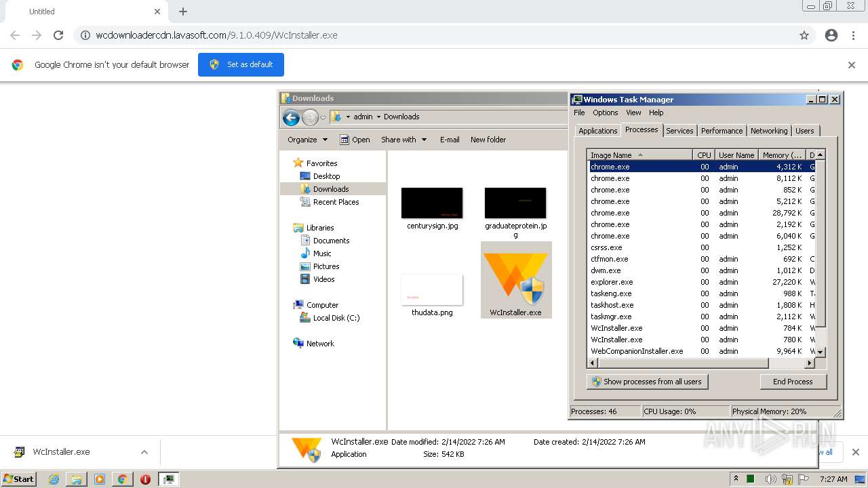Sort processes by CPU column
This screenshot has width=868, height=488.
click(704, 155)
